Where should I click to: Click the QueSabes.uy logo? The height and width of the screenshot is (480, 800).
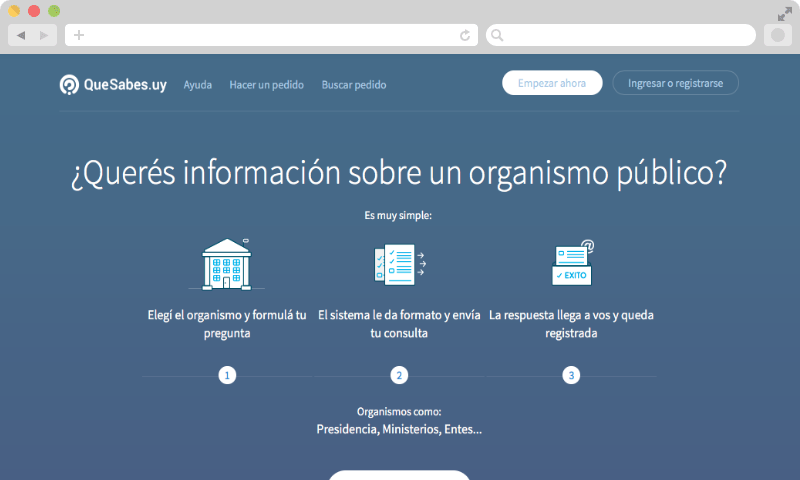[x=112, y=85]
